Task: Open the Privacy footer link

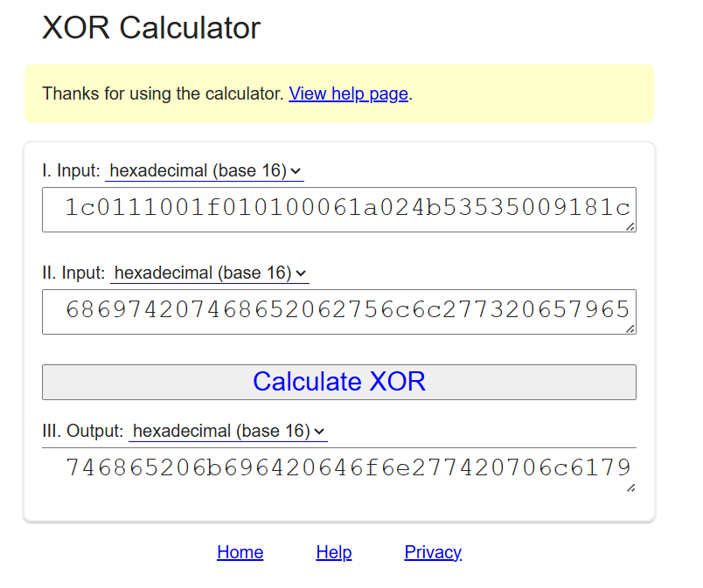Action: (433, 552)
